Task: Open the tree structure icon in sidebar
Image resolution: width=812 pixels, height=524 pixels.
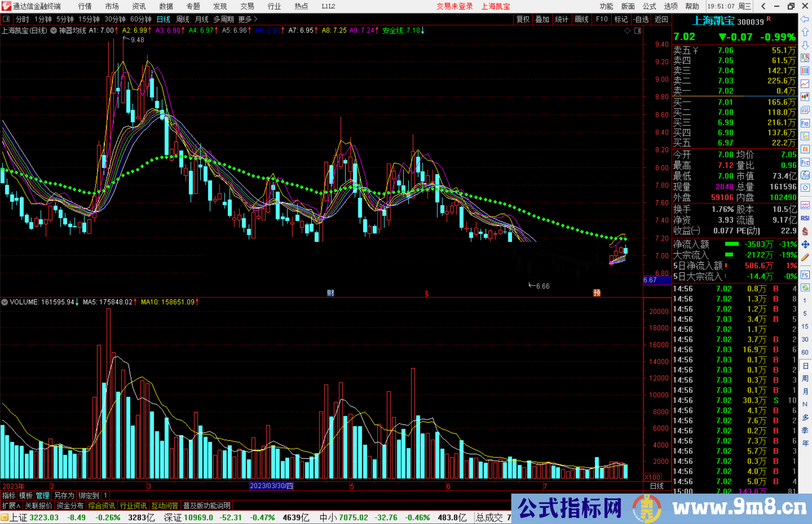Action: pos(805,136)
